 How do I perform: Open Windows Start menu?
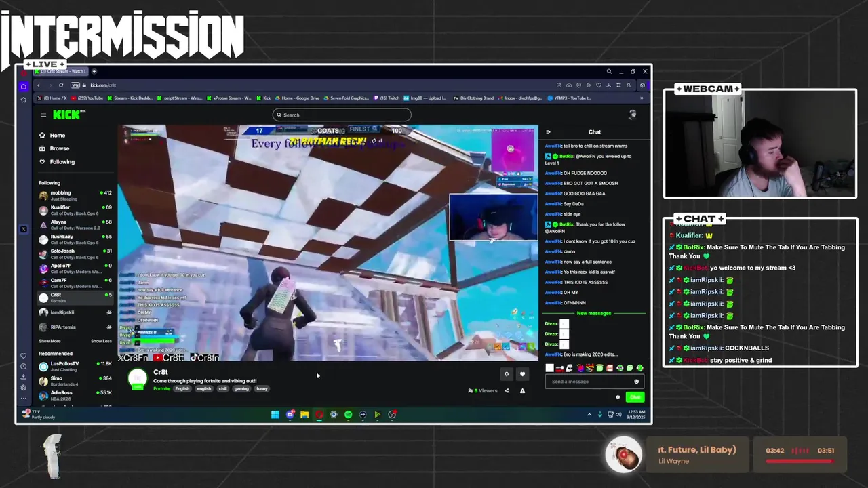click(275, 415)
